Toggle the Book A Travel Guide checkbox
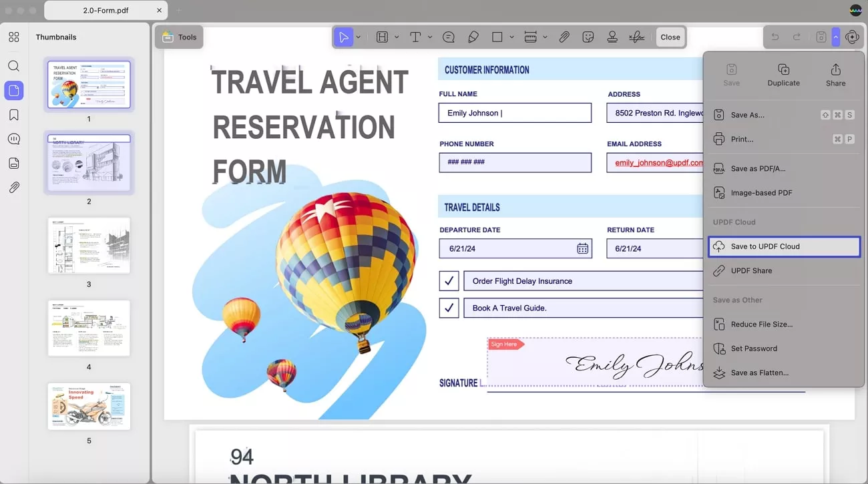Screen dimensions: 868x484 click(449, 308)
